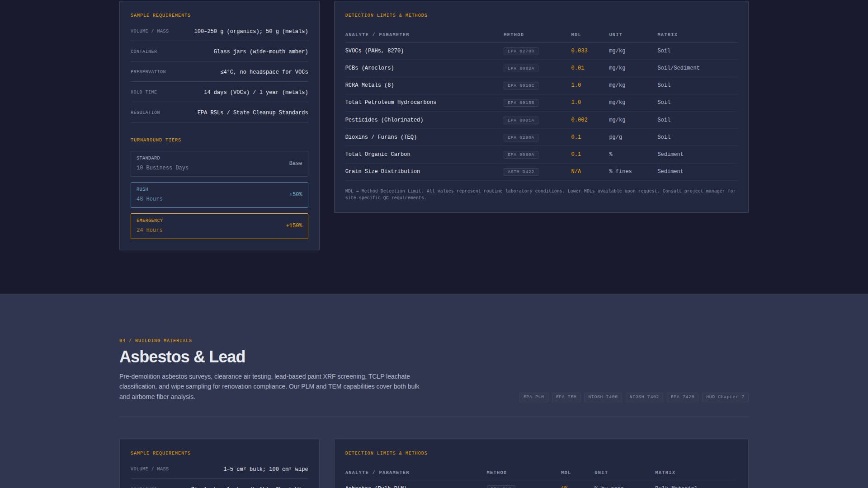Open the EPA 6010C method reference
The image size is (868, 488).
click(521, 85)
